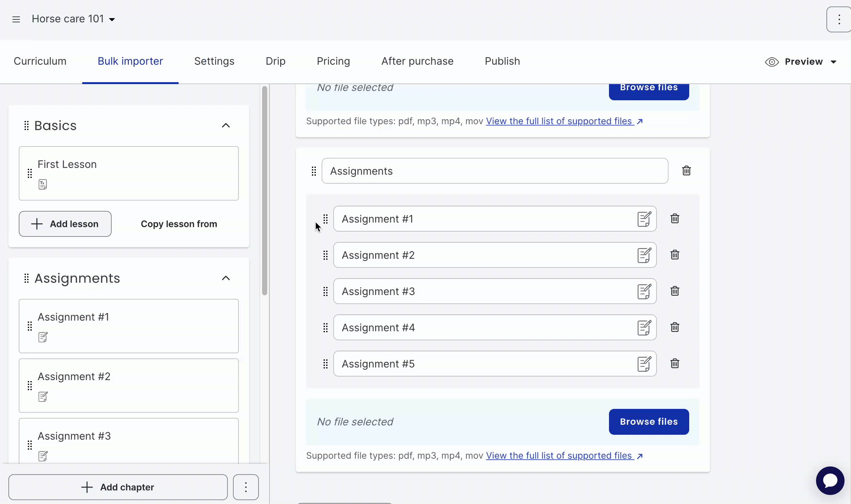Click sidebar Assignment #2 assignment type icon
This screenshot has width=851, height=504.
click(43, 396)
